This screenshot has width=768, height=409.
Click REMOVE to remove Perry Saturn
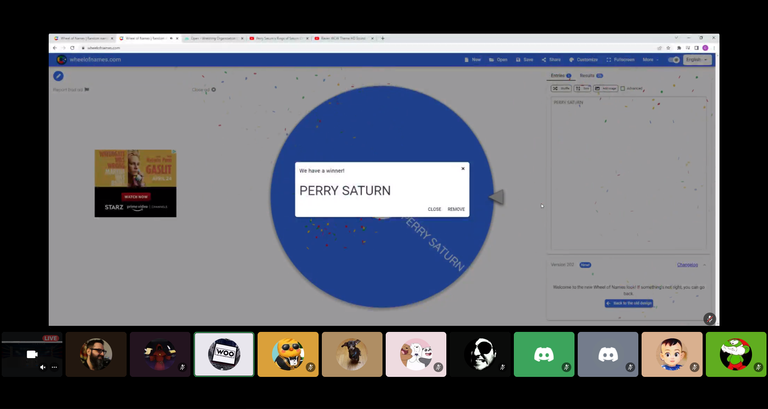(456, 209)
